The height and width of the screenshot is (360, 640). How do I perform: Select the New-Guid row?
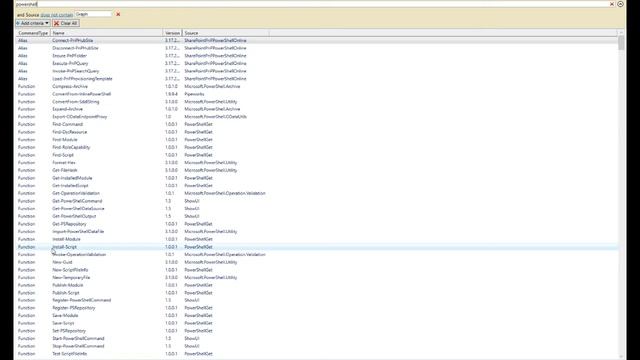point(317,262)
